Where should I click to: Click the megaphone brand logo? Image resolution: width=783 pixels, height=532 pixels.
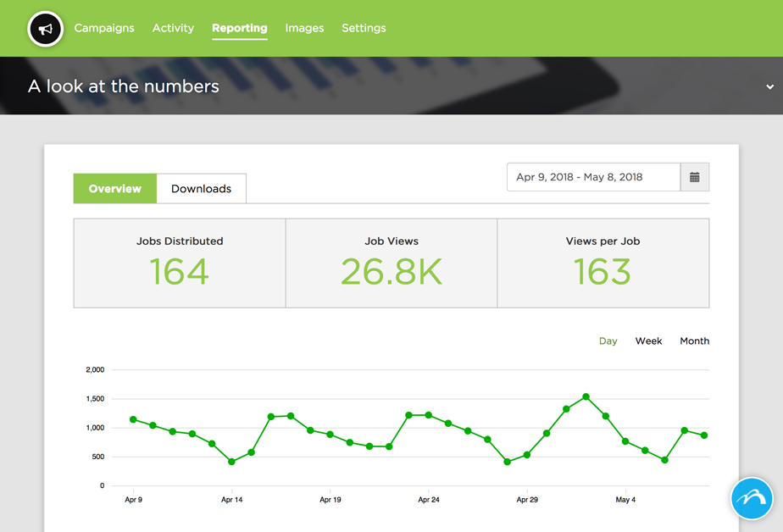[46, 28]
